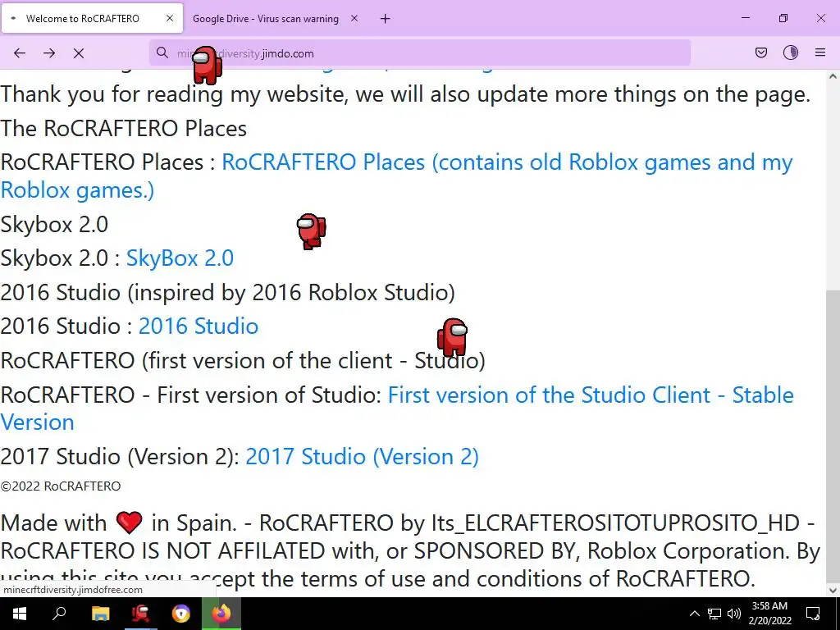Viewport: 840px width, 630px height.
Task: Close the Google Drive virus scan tab
Action: pyautogui.click(x=354, y=18)
